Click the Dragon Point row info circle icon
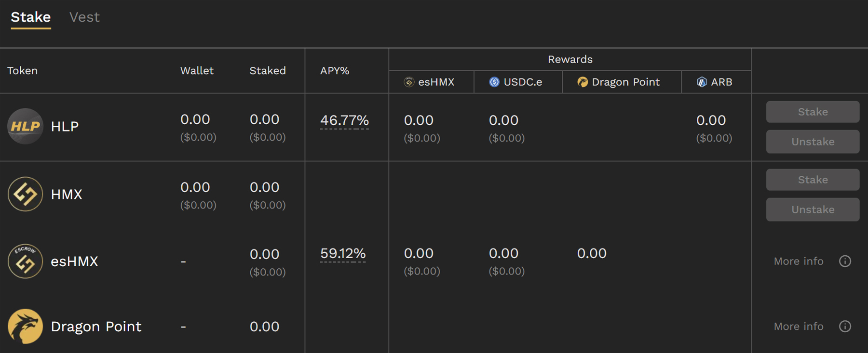 (x=845, y=326)
